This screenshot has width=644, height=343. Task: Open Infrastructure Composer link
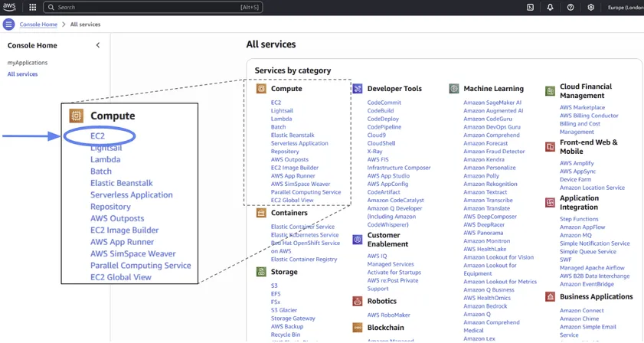point(399,168)
